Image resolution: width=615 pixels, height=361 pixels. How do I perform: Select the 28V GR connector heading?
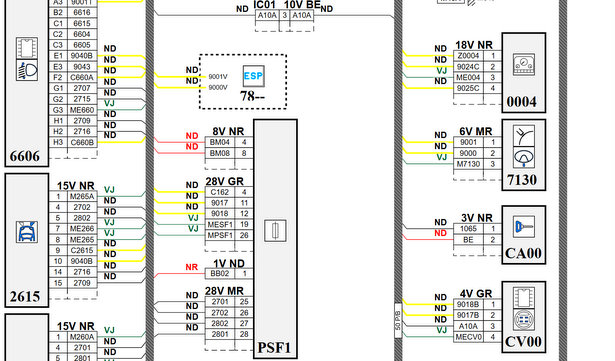click(224, 181)
